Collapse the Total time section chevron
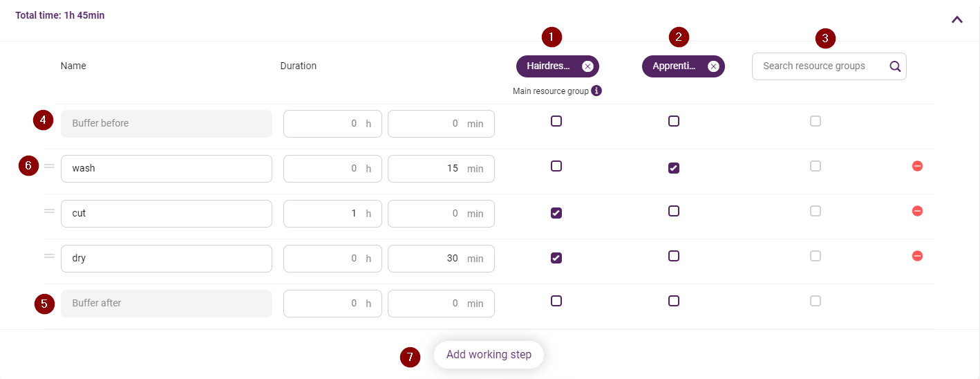The image size is (980, 379). (x=957, y=19)
